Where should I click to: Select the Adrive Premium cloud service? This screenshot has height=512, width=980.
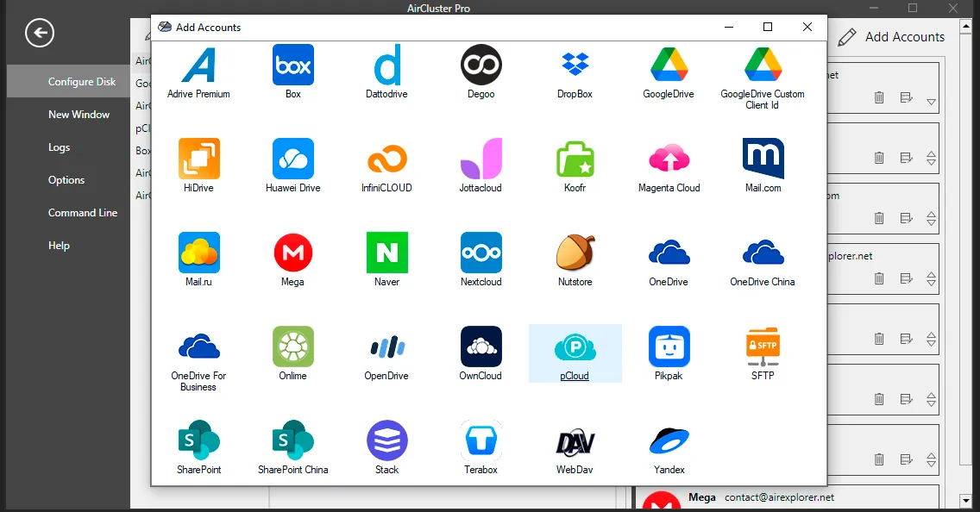(x=198, y=72)
